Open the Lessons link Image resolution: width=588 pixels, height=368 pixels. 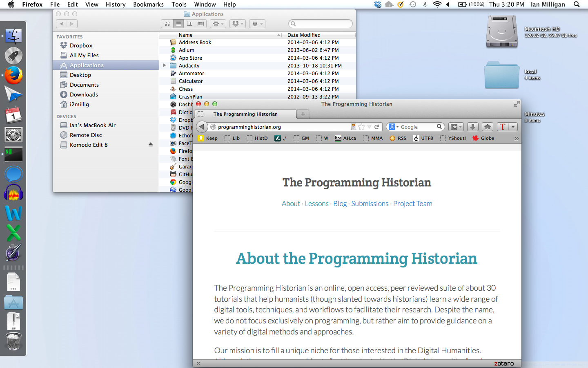(316, 204)
